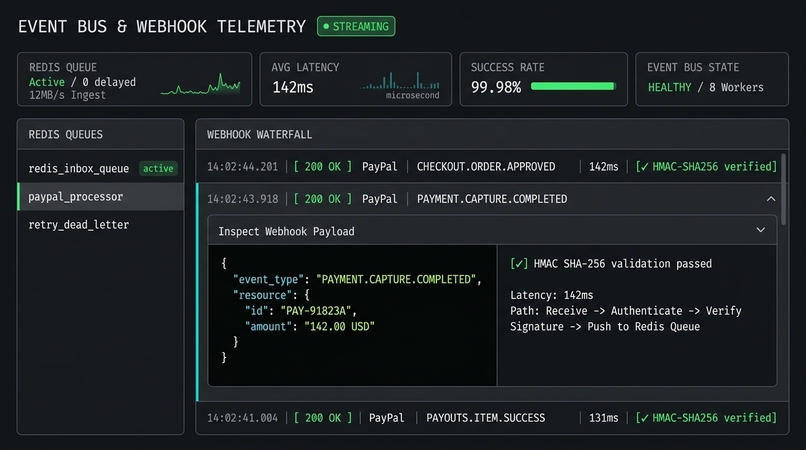Open the CHECKOUT.ORDER.APPROVED webhook row
Viewport: 806px width, 450px height.
coord(488,167)
